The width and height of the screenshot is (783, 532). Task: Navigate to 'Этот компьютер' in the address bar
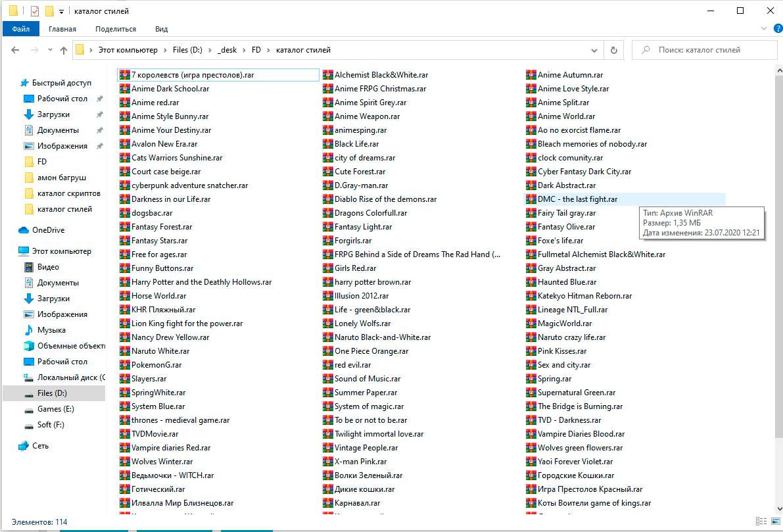(128, 50)
